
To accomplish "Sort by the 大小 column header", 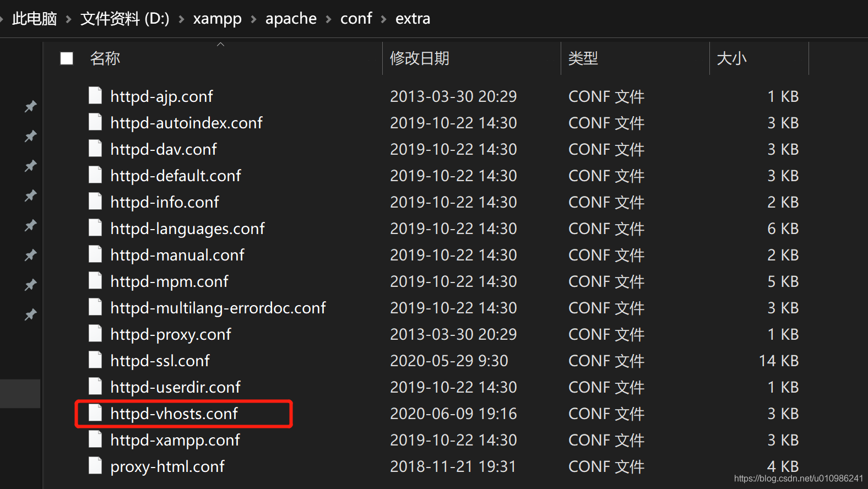I will coord(731,58).
